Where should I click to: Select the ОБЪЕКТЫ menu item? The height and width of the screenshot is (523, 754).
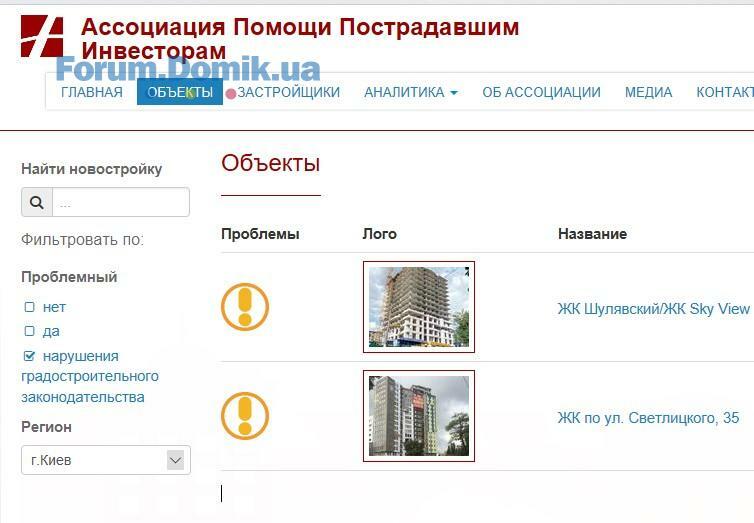(x=180, y=92)
